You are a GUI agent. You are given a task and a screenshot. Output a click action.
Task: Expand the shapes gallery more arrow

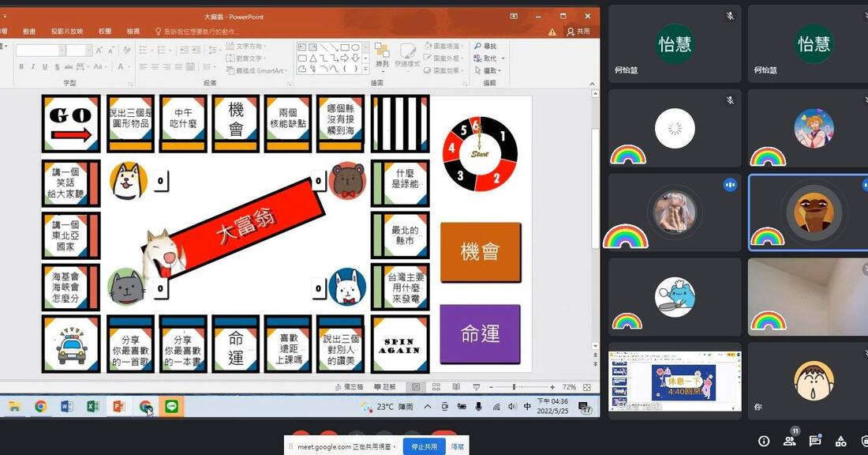click(365, 70)
